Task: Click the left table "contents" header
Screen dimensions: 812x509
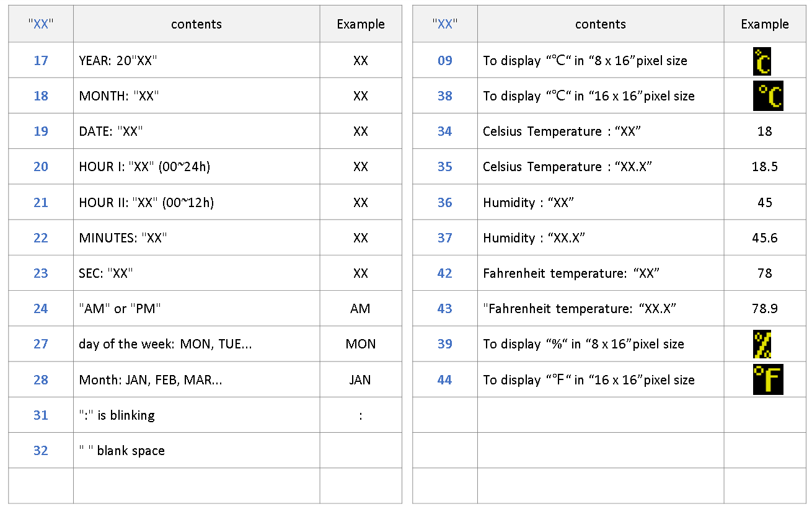Action: tap(196, 25)
